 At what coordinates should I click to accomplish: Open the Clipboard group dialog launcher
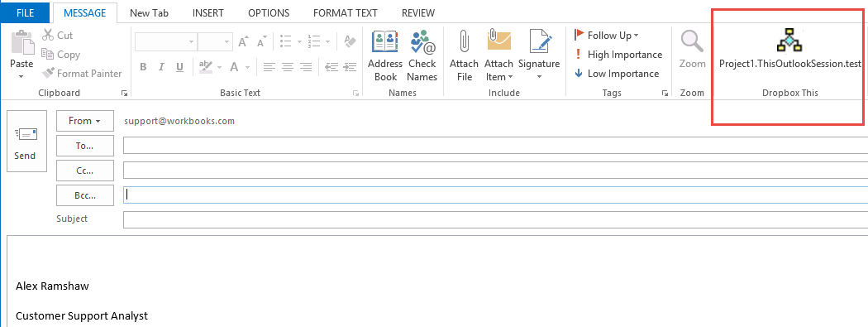click(124, 94)
